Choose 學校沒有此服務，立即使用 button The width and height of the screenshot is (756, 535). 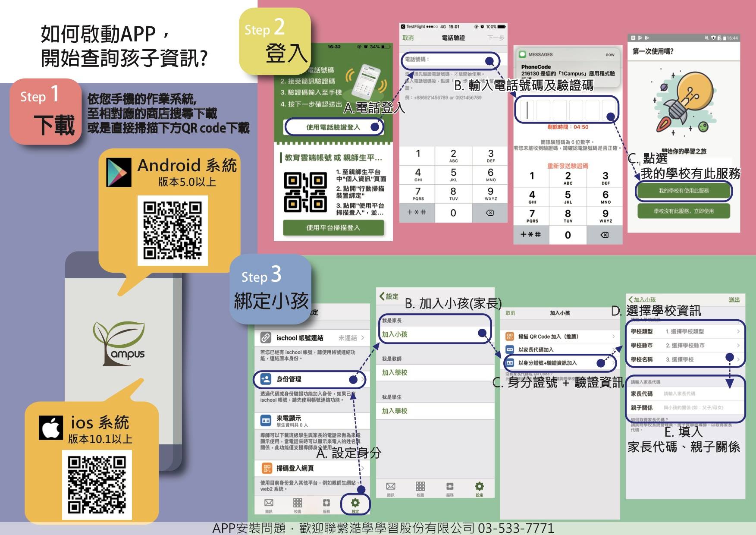(684, 211)
